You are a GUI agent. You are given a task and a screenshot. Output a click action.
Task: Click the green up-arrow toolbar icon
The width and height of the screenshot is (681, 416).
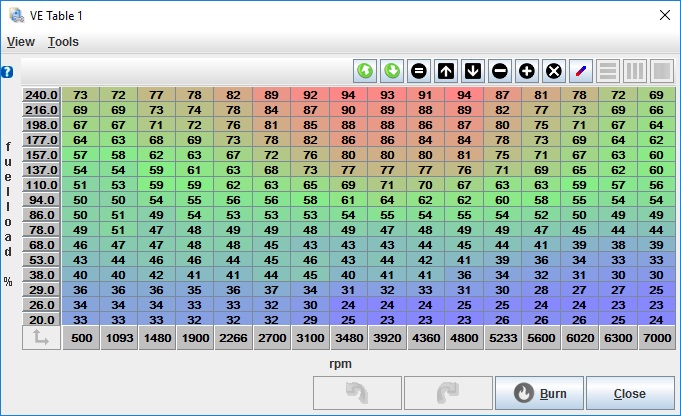pos(366,71)
